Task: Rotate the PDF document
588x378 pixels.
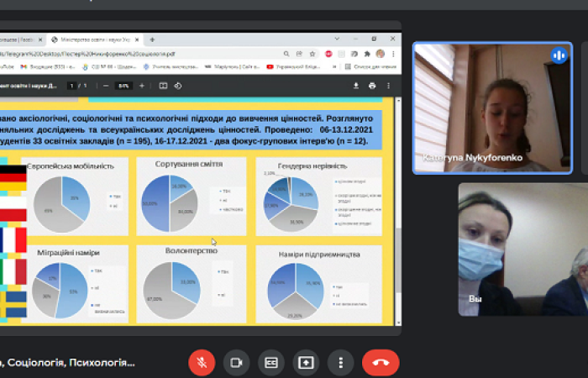Action: pyautogui.click(x=178, y=85)
